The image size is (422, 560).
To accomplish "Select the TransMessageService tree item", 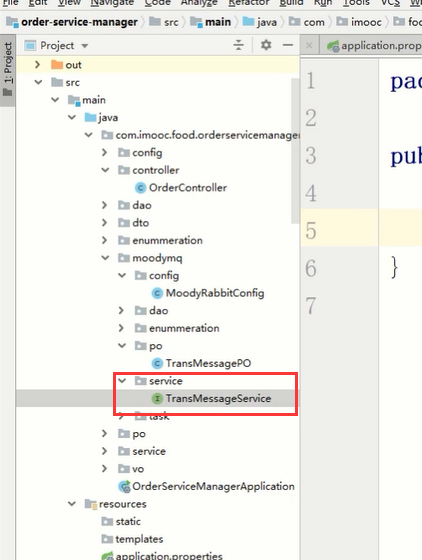I will click(x=211, y=398).
